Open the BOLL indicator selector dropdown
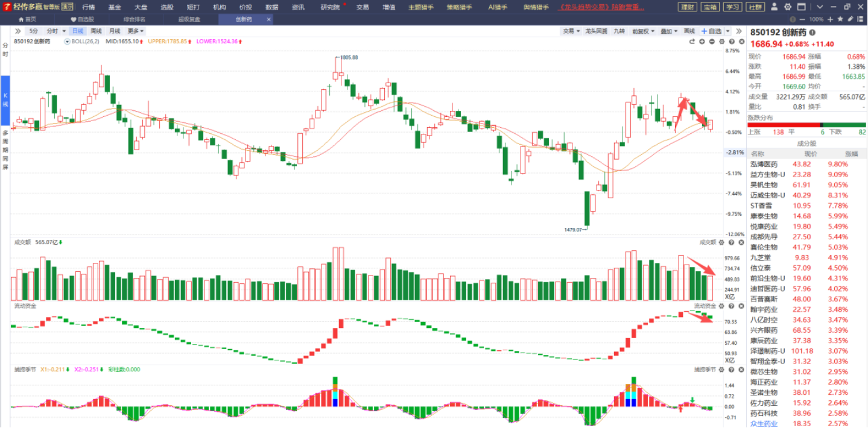This screenshot has width=868, height=428. point(68,42)
